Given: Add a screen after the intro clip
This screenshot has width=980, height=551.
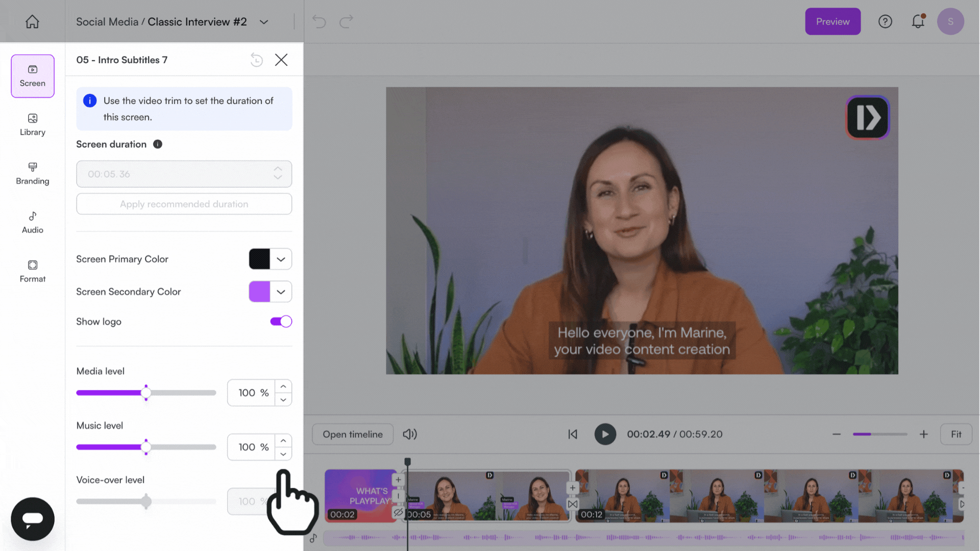Looking at the screenshot, I should tap(398, 480).
